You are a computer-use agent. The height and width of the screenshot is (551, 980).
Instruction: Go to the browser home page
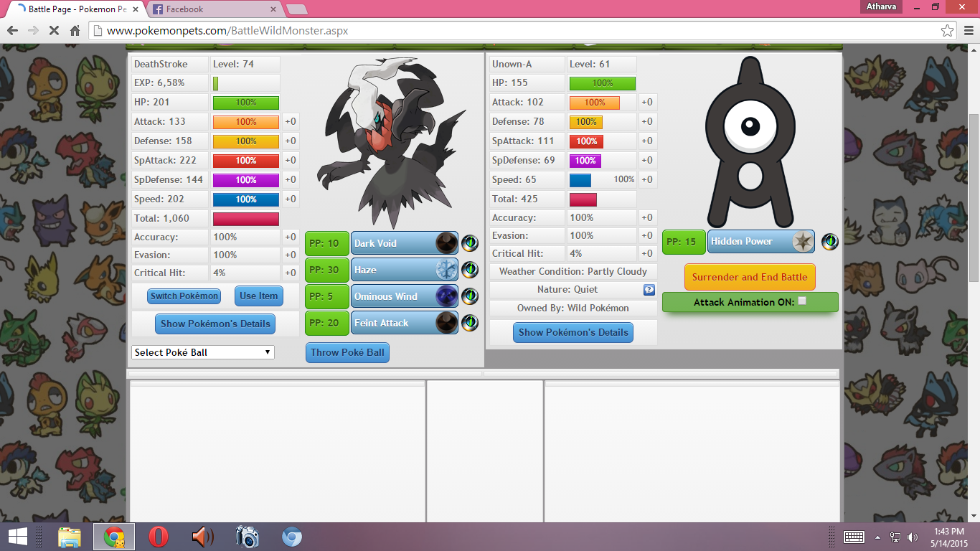point(75,31)
